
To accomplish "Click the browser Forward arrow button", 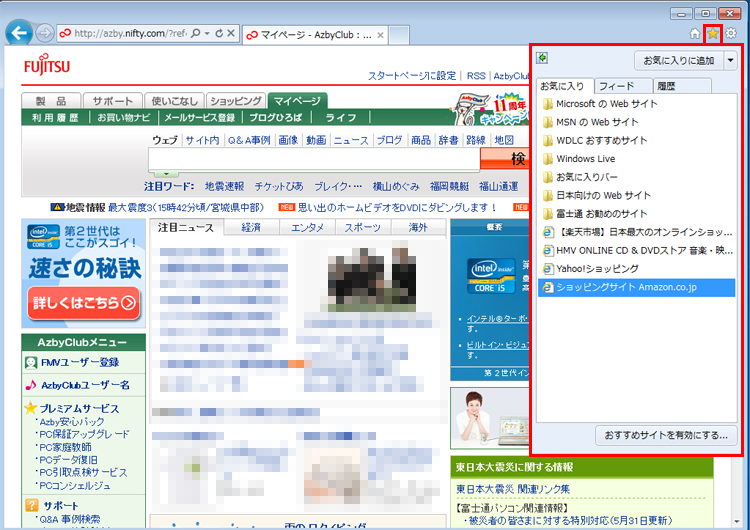I will 44,33.
